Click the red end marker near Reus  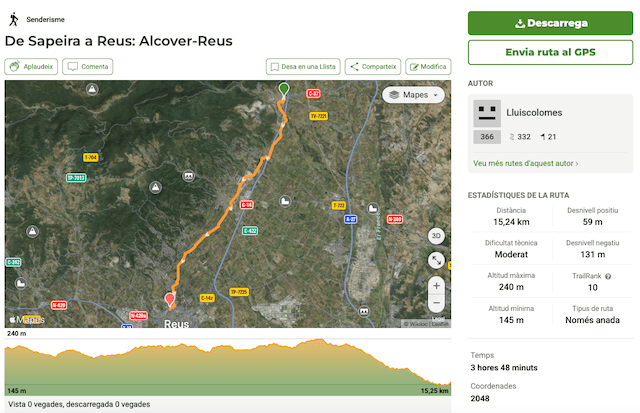(169, 298)
